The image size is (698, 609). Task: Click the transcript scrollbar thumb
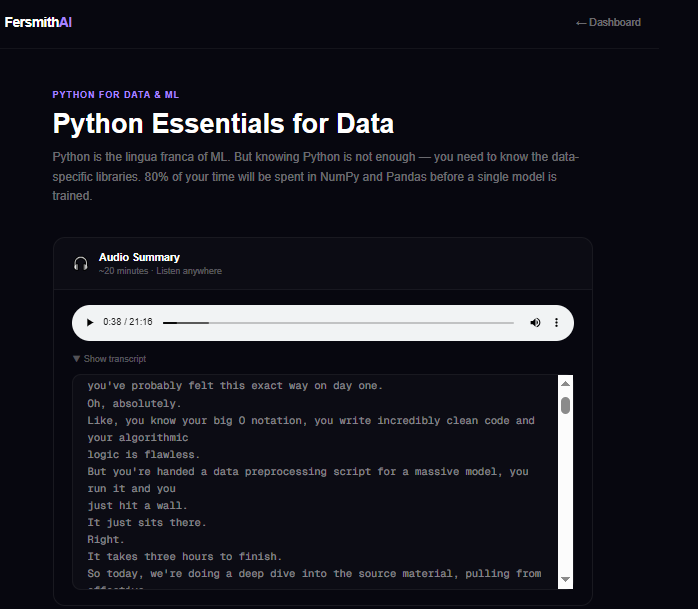pos(565,406)
